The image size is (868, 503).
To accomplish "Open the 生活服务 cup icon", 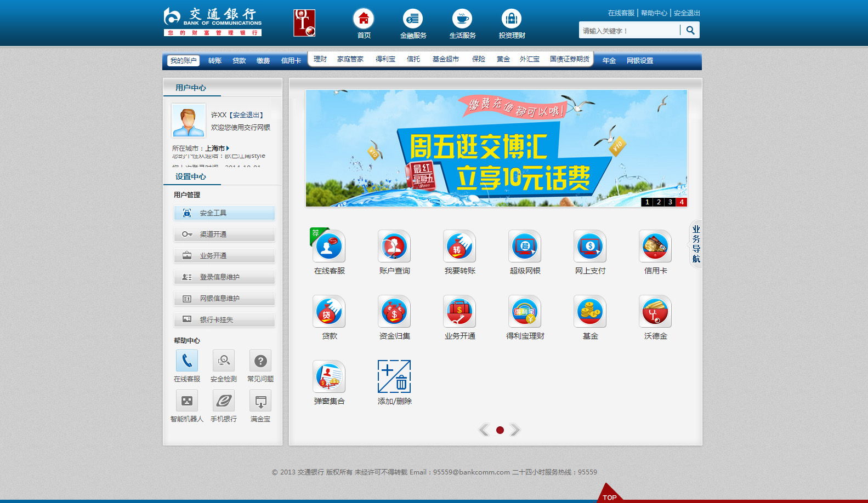I will [462, 19].
